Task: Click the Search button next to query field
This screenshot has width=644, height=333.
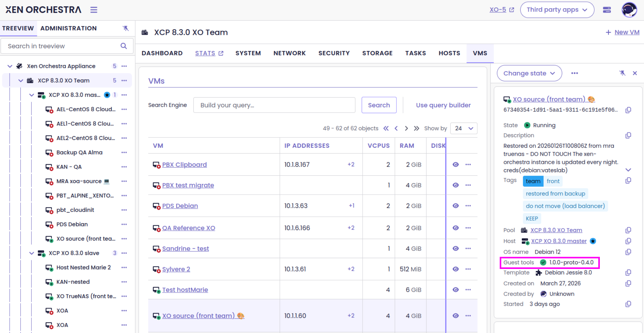Action: [x=379, y=105]
